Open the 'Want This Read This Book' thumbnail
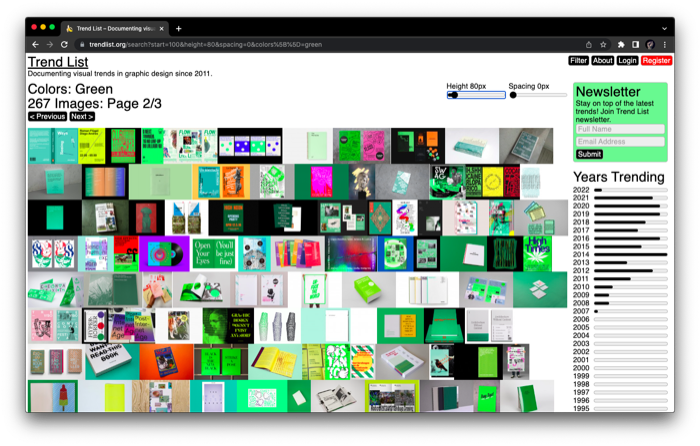This screenshot has height=446, width=700. point(112,362)
